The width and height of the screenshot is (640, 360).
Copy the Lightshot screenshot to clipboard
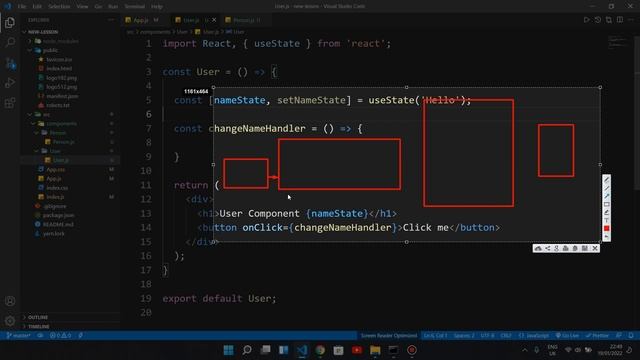coord(575,248)
